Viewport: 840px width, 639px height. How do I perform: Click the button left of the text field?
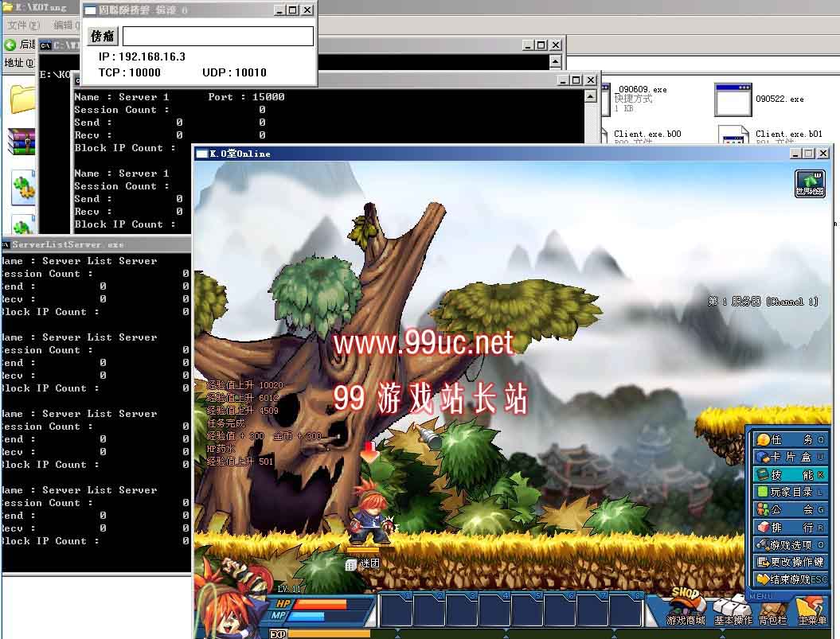[103, 36]
